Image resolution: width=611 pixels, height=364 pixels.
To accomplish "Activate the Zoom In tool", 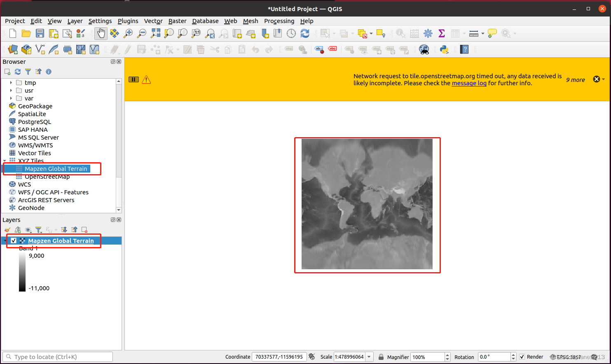I will [x=128, y=33].
